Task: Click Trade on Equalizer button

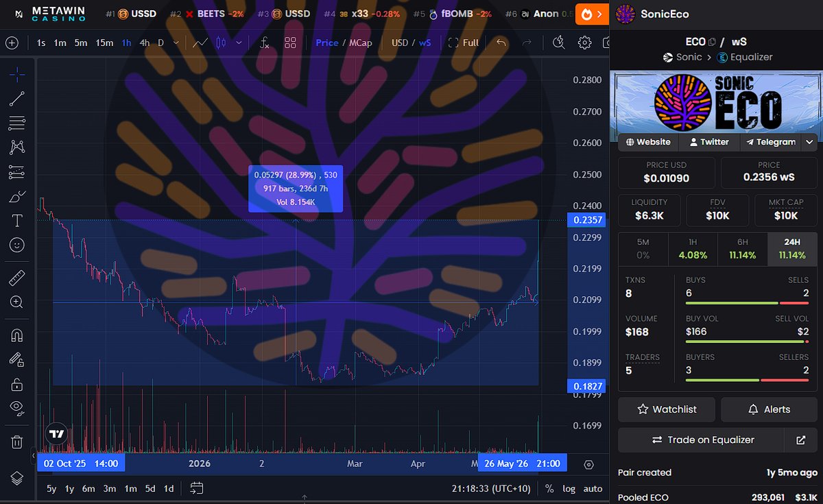Action: point(701,440)
